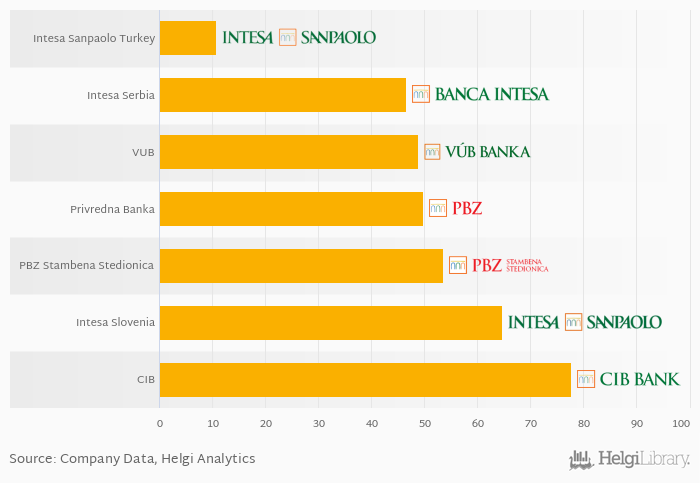Select the VUB orange bar
The image size is (700, 483).
(289, 152)
